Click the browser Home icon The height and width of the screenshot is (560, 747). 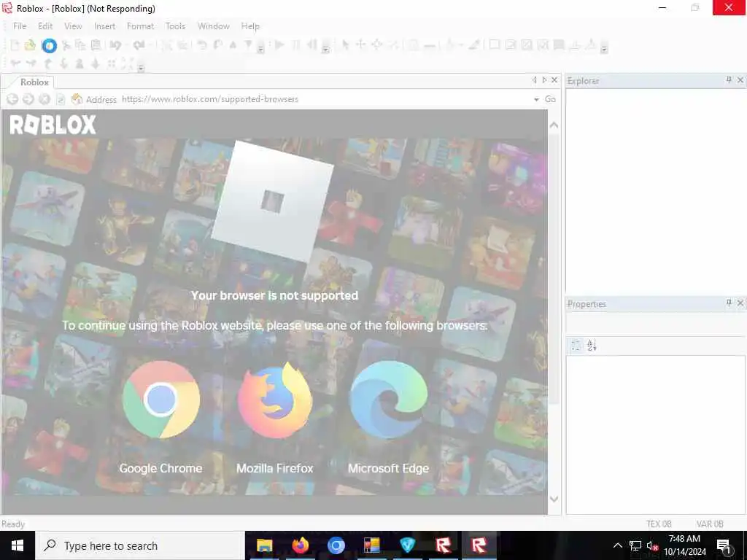pos(77,99)
